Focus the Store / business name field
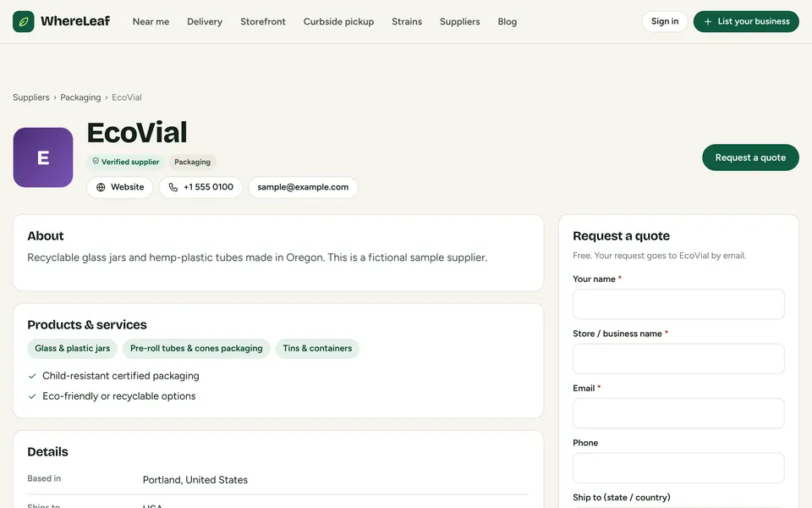The width and height of the screenshot is (812, 508). [678, 359]
